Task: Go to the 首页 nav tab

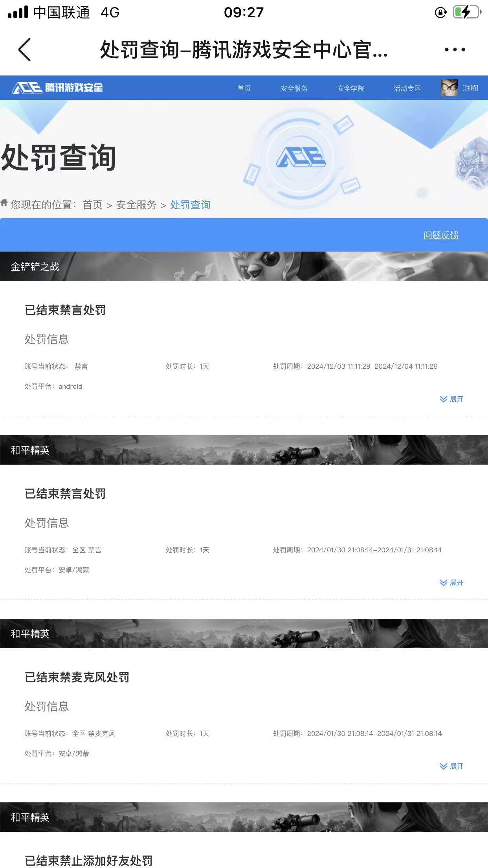Action: click(244, 88)
